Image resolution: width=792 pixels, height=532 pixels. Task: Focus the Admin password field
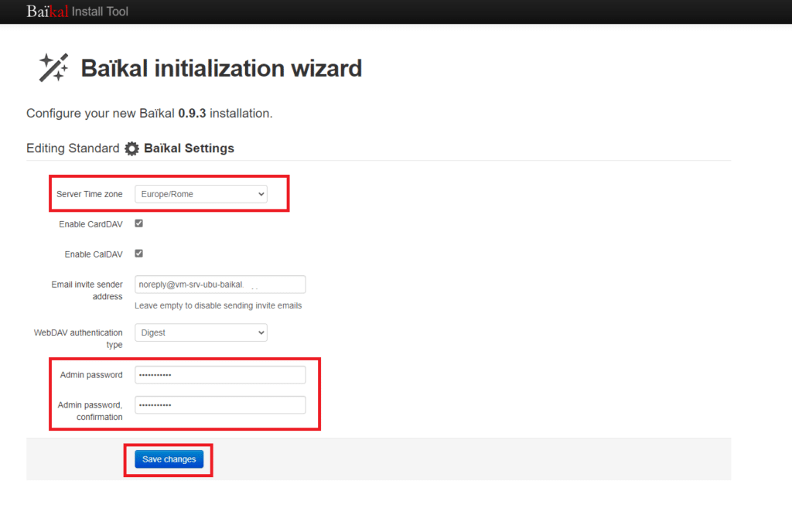(220, 375)
